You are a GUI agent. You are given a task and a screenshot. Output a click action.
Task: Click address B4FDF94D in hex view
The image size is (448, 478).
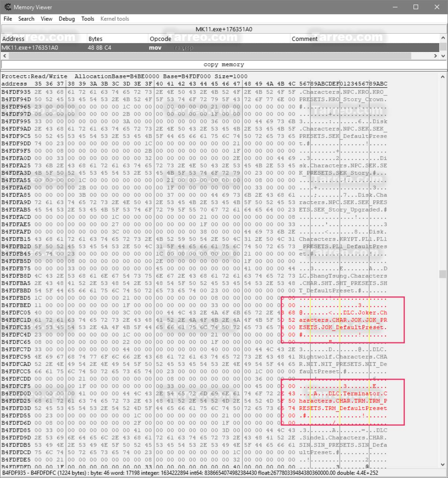tap(16, 99)
